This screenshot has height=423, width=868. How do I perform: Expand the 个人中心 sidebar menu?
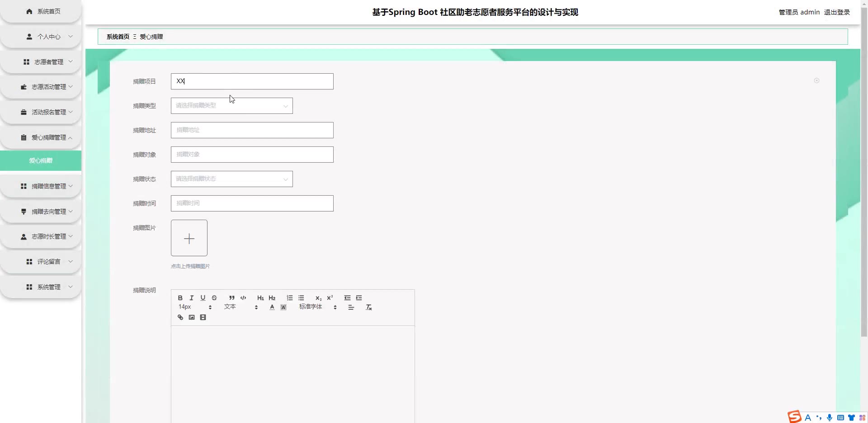pos(41,37)
